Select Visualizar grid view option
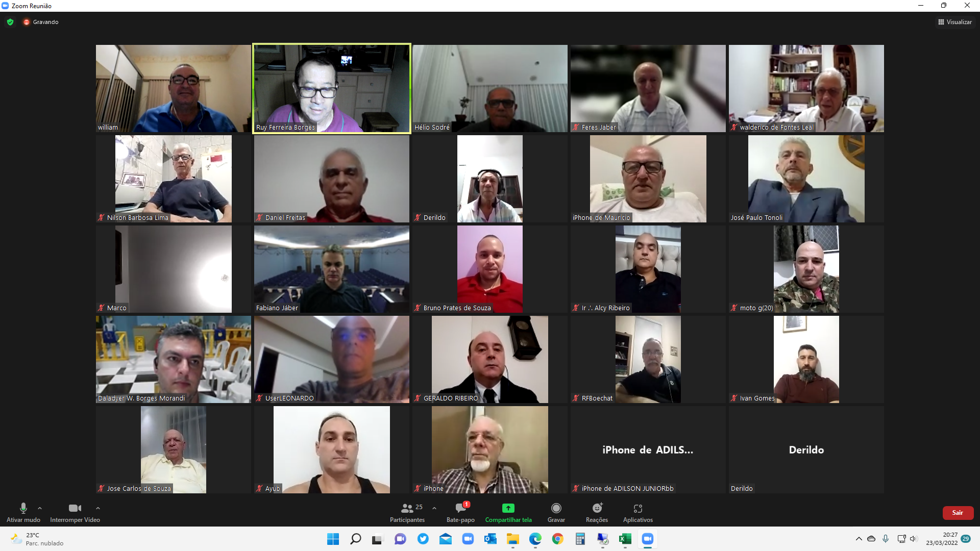The height and width of the screenshot is (551, 980). point(954,22)
